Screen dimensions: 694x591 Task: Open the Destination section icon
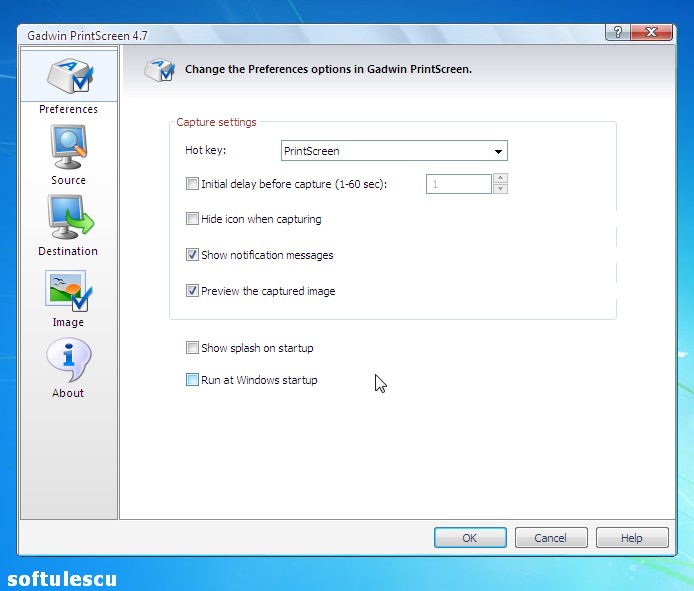70,217
